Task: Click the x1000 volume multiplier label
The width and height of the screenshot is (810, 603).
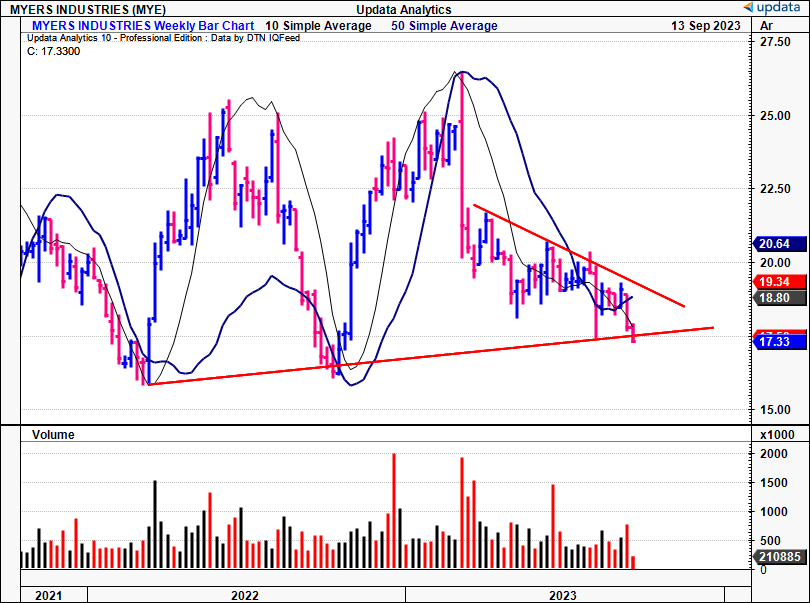Action: [777, 435]
